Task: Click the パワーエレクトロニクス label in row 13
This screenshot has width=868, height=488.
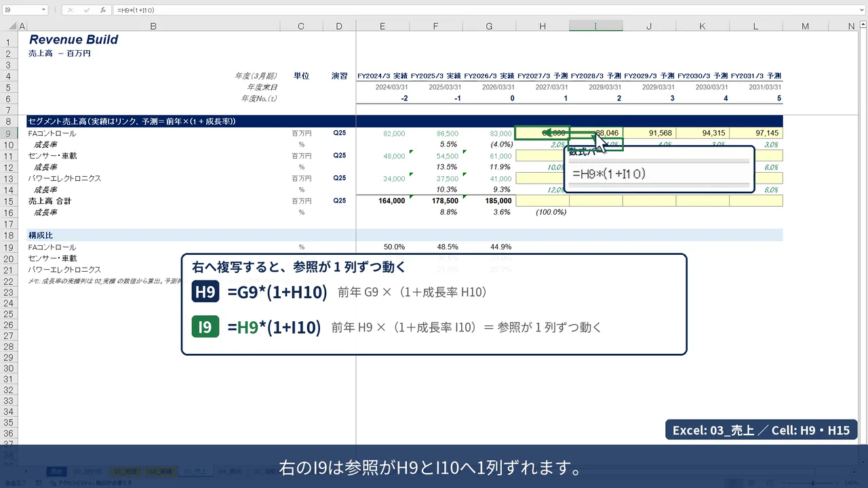Action: click(x=64, y=178)
